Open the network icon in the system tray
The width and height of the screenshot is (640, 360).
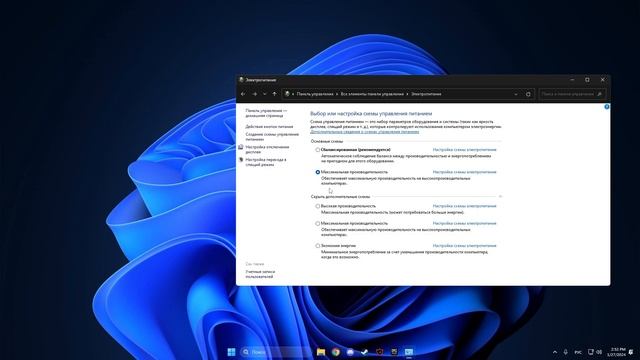pyautogui.click(x=590, y=352)
